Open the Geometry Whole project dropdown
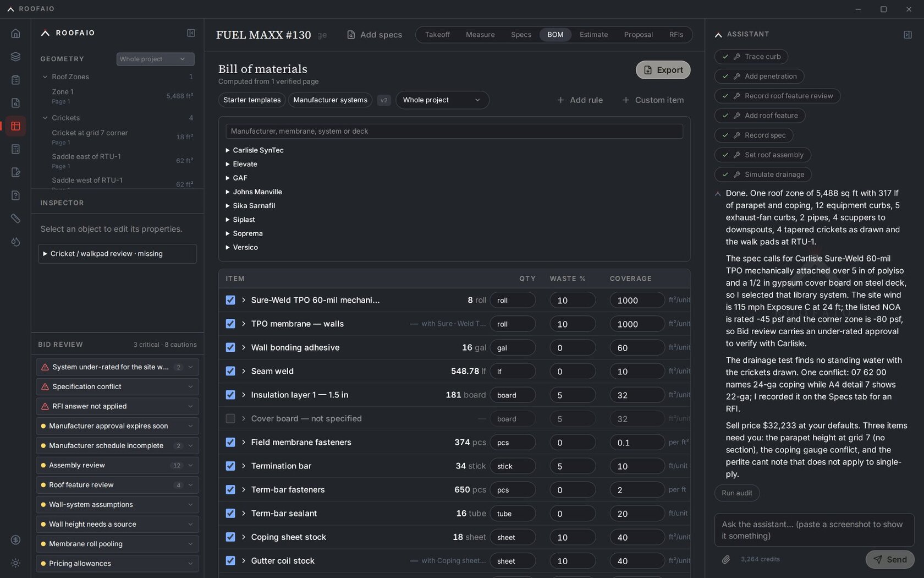The image size is (924, 578). click(155, 59)
